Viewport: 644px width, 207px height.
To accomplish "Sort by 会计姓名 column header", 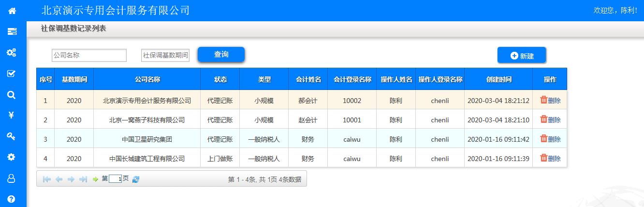I will coord(308,79).
